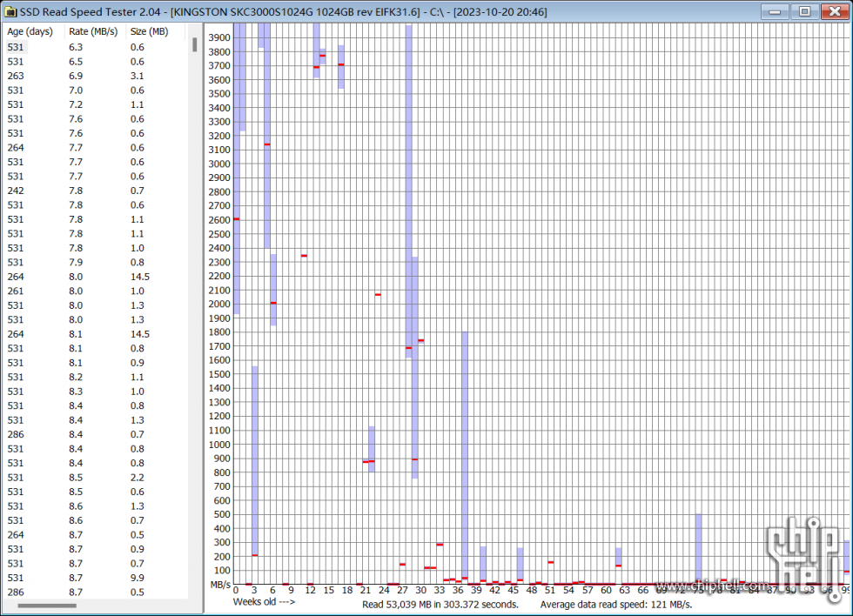Click the 'Average data read speed: 121 MB/s' text
The width and height of the screenshot is (853, 616).
point(616,604)
